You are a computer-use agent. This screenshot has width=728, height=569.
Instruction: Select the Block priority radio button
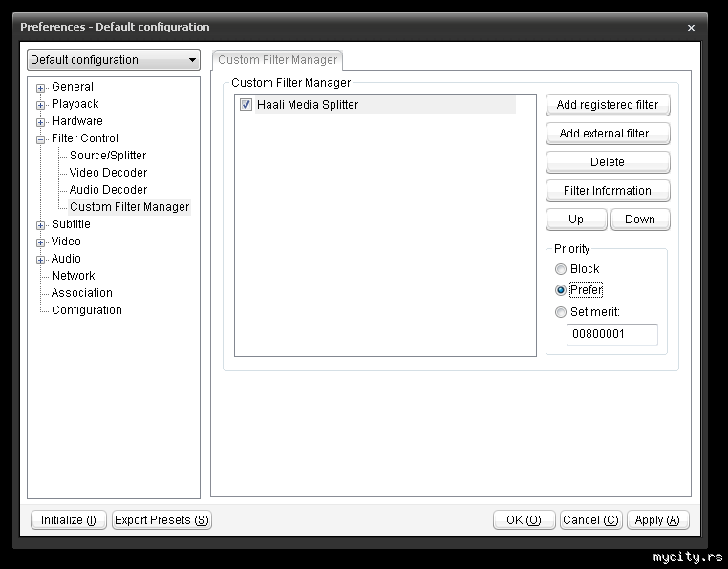pos(561,269)
